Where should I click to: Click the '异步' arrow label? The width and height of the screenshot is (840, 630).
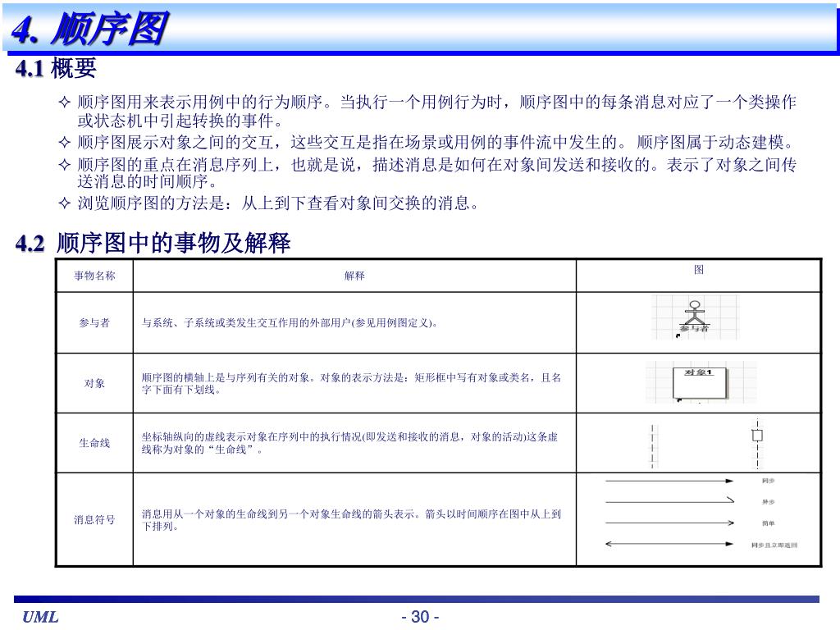point(768,502)
